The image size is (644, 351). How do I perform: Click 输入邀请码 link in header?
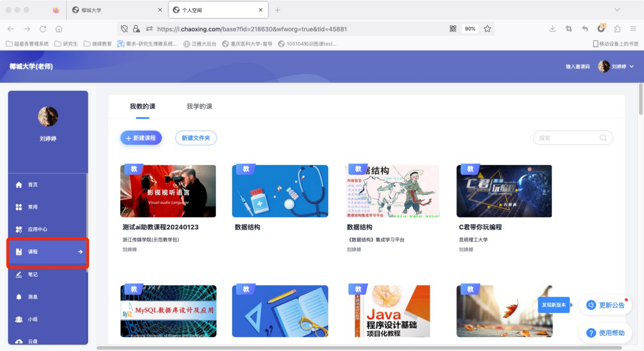coord(577,67)
